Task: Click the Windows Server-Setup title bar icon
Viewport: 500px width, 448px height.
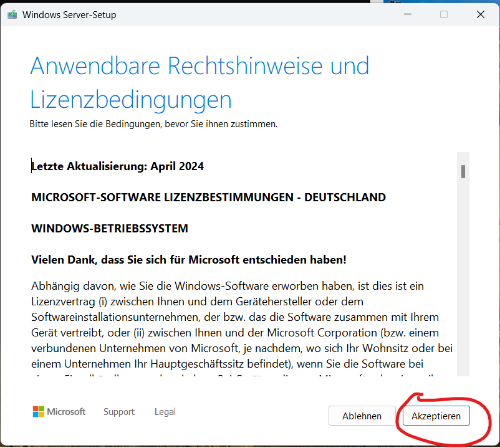Action: [x=12, y=14]
